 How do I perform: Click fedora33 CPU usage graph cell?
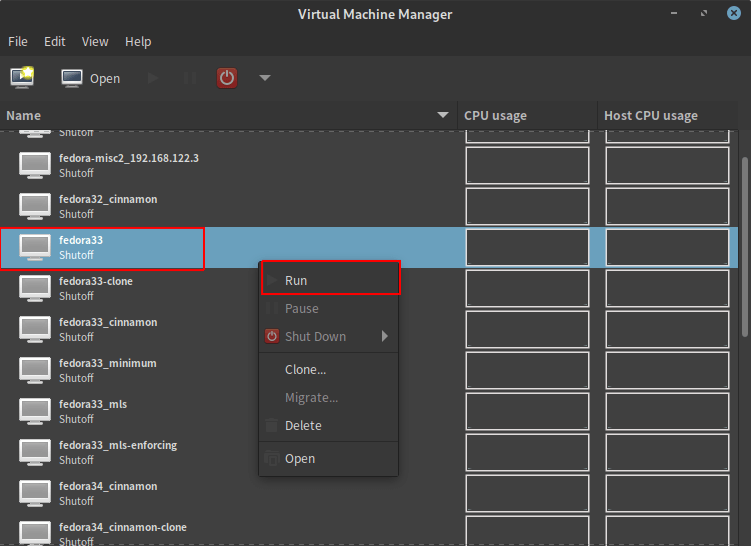tap(527, 247)
